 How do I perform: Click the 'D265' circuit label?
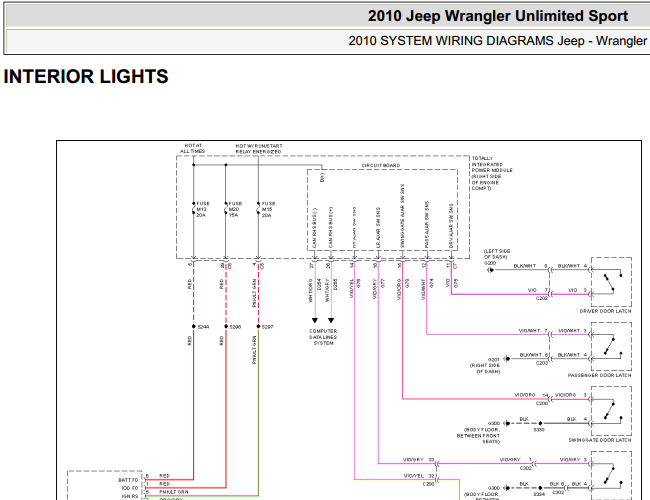pyautogui.click(x=335, y=284)
